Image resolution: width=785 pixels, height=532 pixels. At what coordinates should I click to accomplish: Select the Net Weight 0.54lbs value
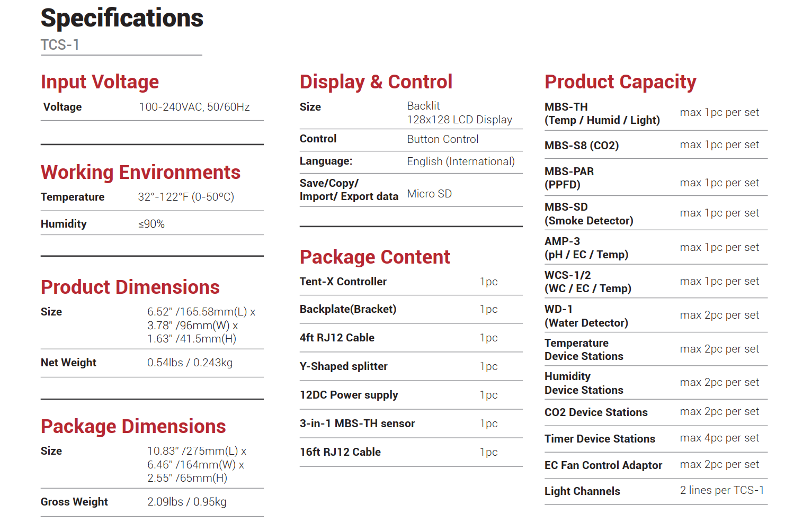[190, 363]
